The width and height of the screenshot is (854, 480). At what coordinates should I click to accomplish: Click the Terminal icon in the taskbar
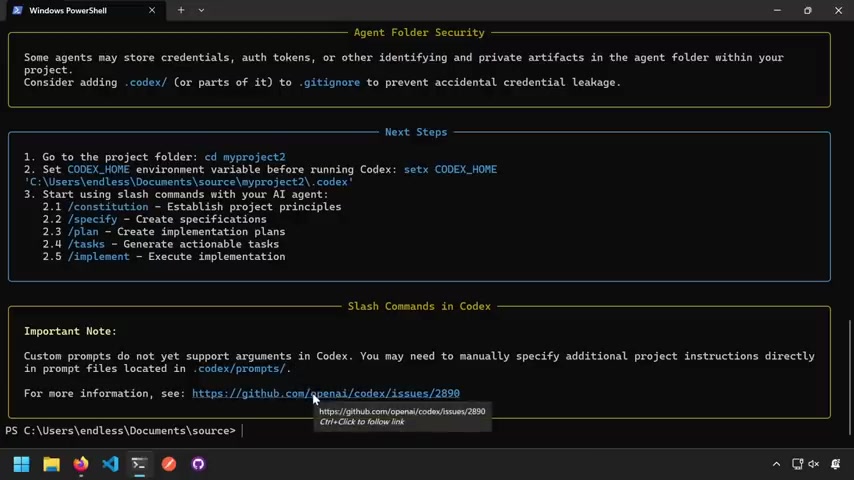[x=139, y=464]
